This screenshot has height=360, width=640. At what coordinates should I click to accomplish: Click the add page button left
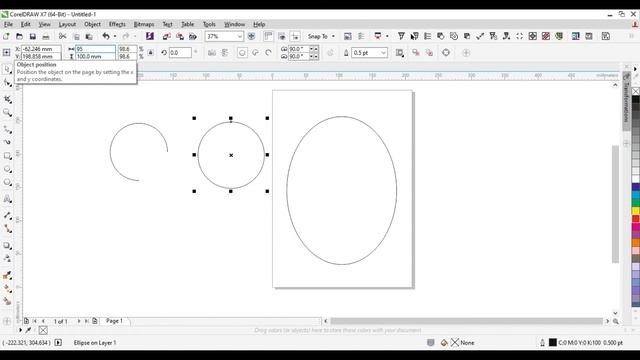coord(26,321)
